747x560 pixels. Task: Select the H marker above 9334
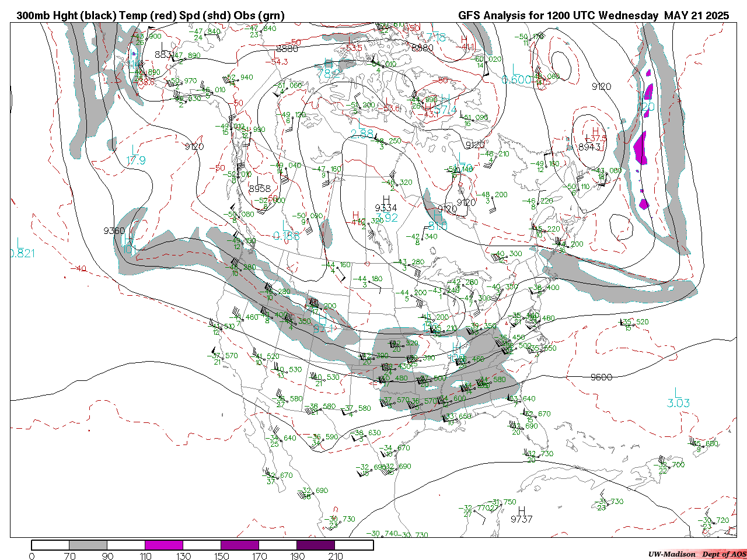coord(386,199)
